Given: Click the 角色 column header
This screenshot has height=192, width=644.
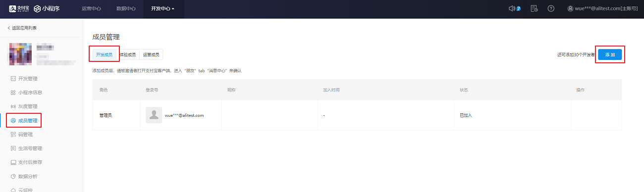Looking at the screenshot, I should 104,90.
